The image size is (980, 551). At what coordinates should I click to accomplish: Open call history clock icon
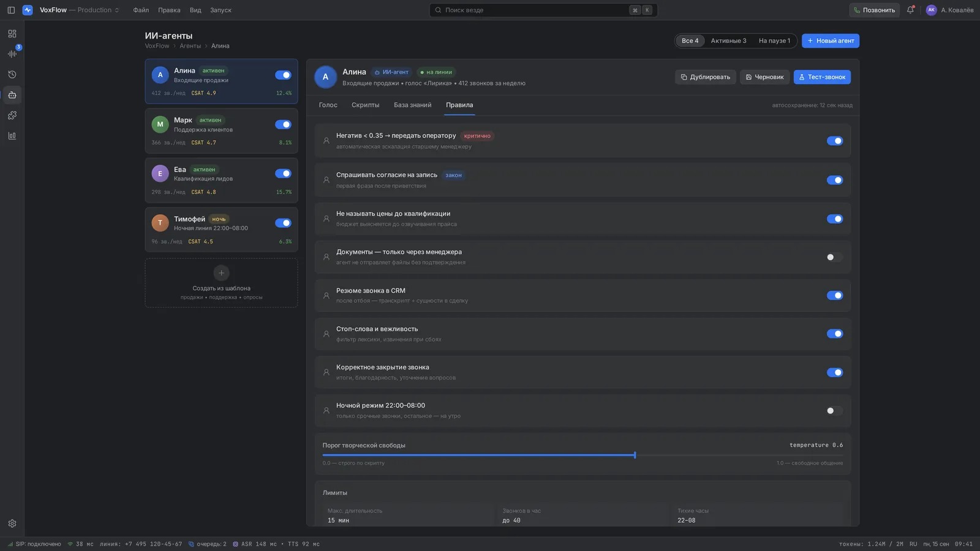(12, 74)
